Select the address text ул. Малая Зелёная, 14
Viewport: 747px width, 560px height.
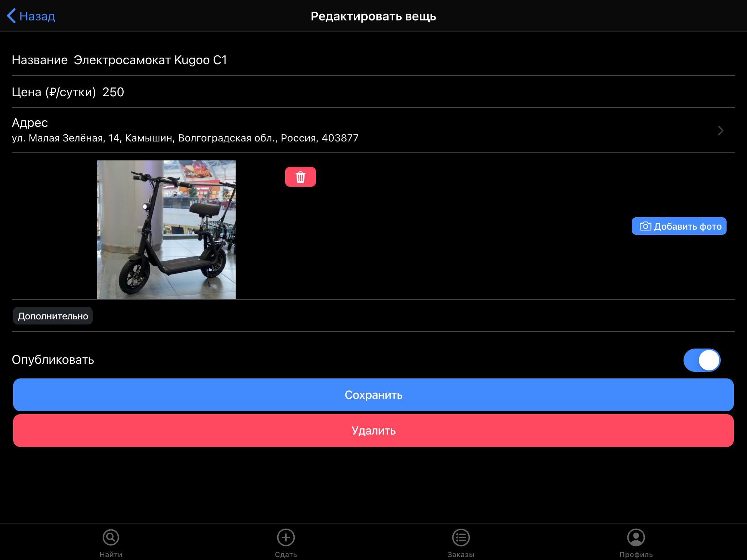(66, 138)
